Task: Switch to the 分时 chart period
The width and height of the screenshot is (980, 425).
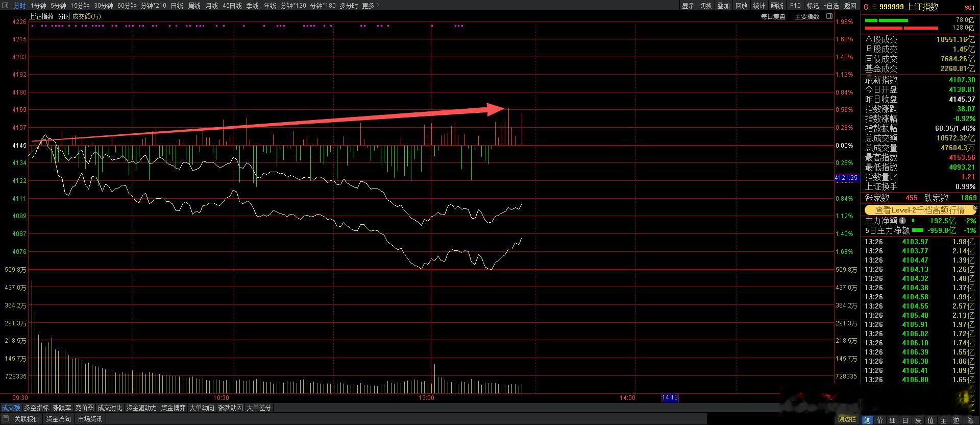Action: [19, 6]
